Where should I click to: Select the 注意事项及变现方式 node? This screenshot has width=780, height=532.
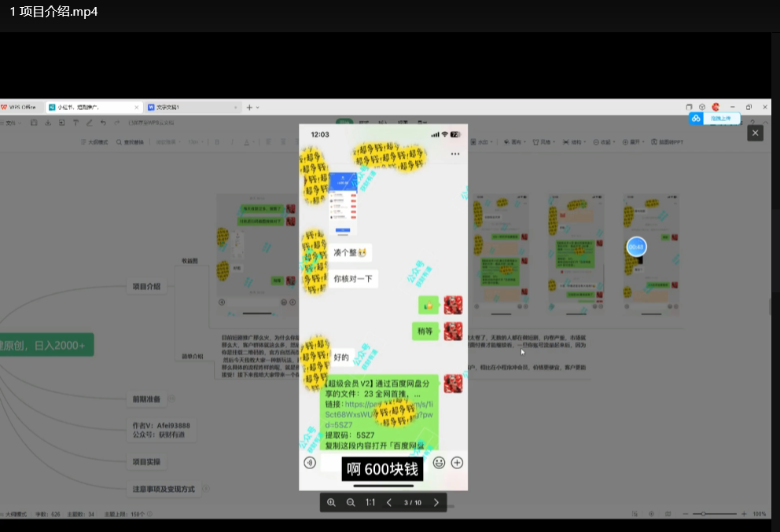[x=164, y=490]
